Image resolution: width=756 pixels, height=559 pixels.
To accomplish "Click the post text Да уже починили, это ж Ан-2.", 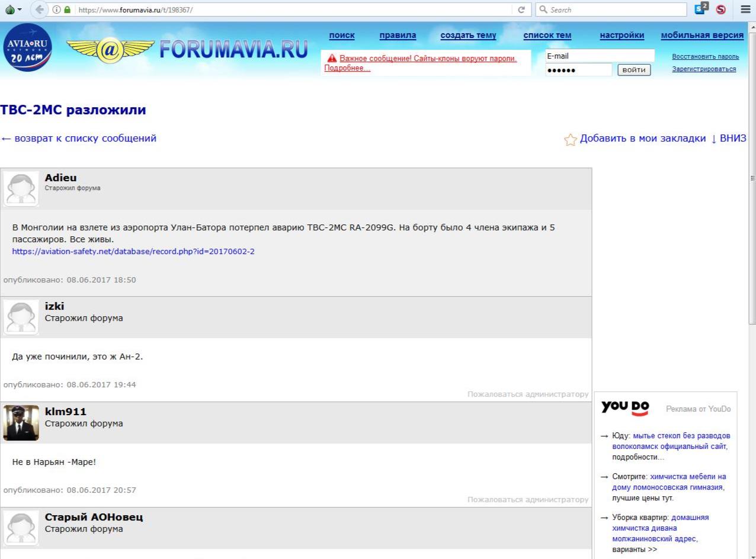I will [78, 356].
